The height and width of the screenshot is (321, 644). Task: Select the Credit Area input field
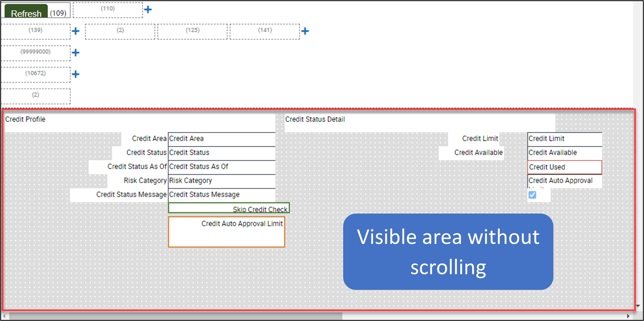221,139
